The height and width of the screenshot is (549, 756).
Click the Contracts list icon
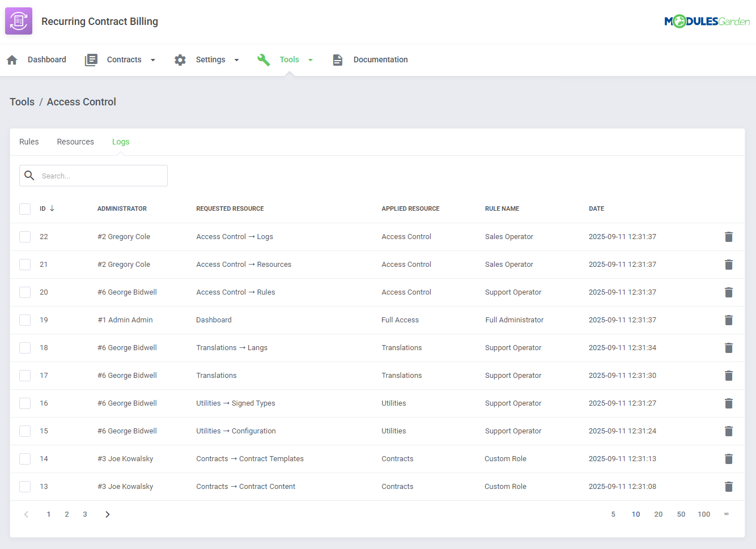tap(91, 59)
